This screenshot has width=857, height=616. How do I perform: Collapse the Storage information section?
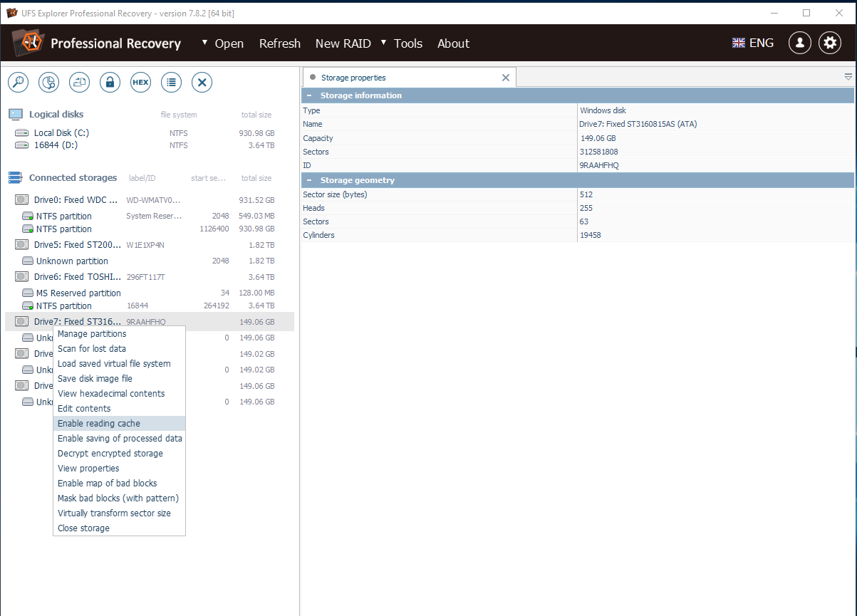pyautogui.click(x=308, y=95)
